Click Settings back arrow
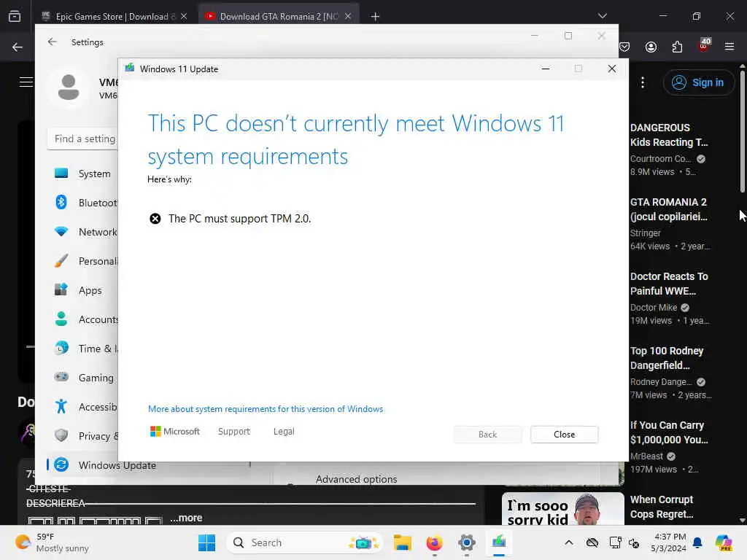This screenshot has height=560, width=747. (53, 42)
